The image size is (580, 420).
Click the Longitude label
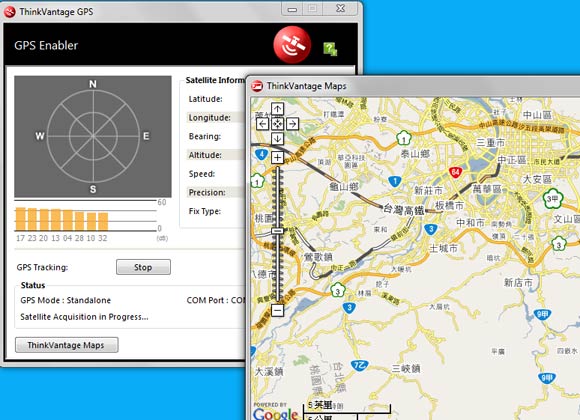point(209,118)
